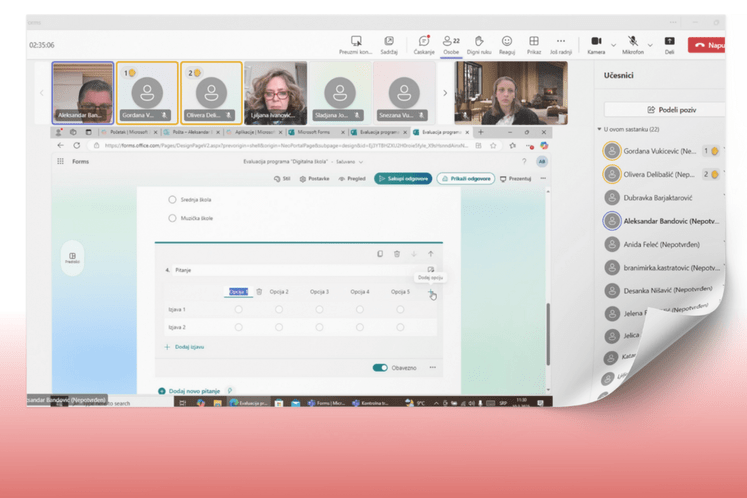Show next participants with right chevron arrow
Viewport: 747px width, 498px height.
(445, 93)
